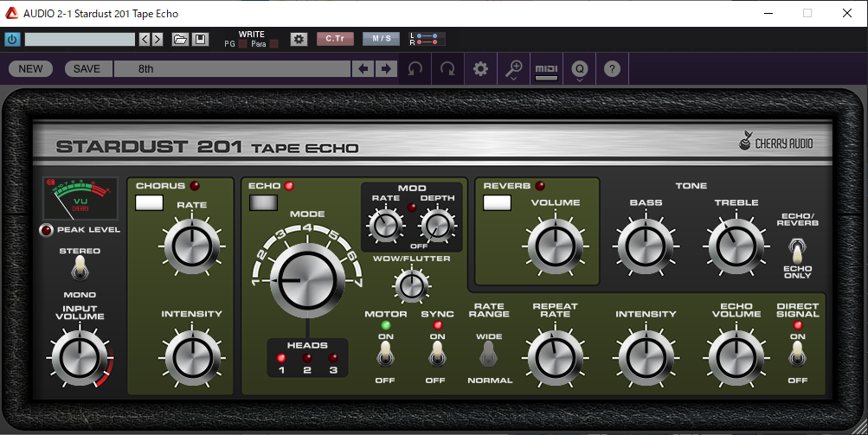
Task: Flip the MOTOR on/off switch
Action: click(x=385, y=355)
